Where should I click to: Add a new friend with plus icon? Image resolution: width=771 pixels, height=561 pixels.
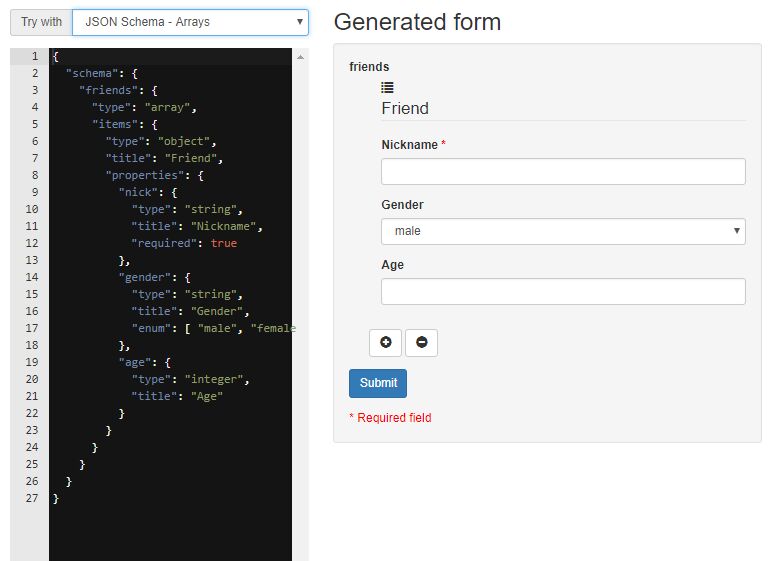pyautogui.click(x=385, y=342)
